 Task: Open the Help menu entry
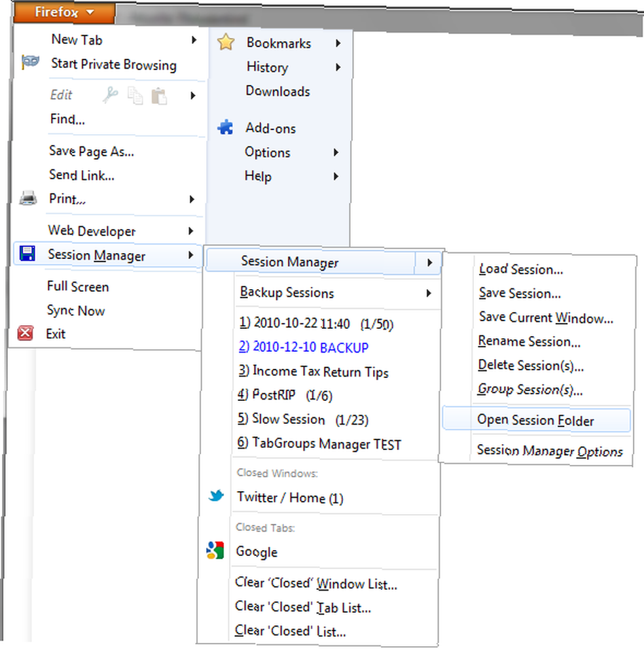pyautogui.click(x=258, y=176)
